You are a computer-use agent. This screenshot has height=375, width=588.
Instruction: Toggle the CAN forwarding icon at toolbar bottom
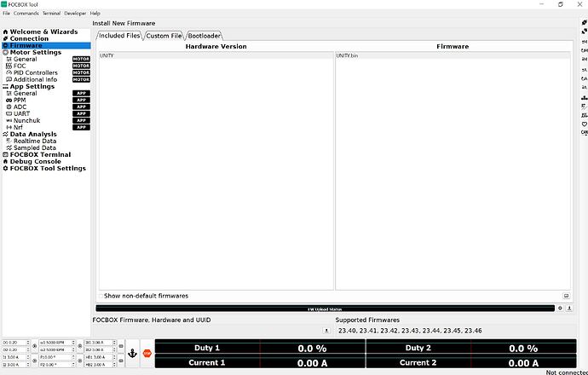(584, 132)
